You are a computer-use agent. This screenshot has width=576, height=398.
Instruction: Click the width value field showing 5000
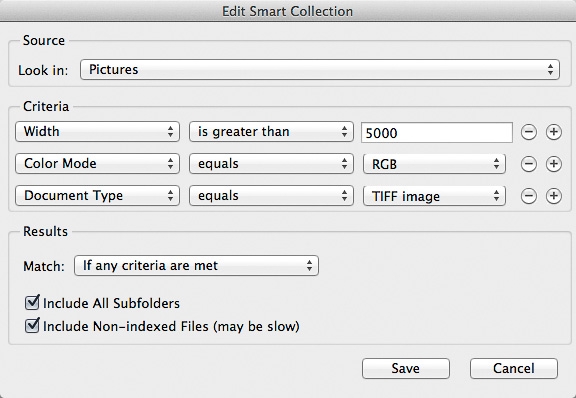pos(437,133)
